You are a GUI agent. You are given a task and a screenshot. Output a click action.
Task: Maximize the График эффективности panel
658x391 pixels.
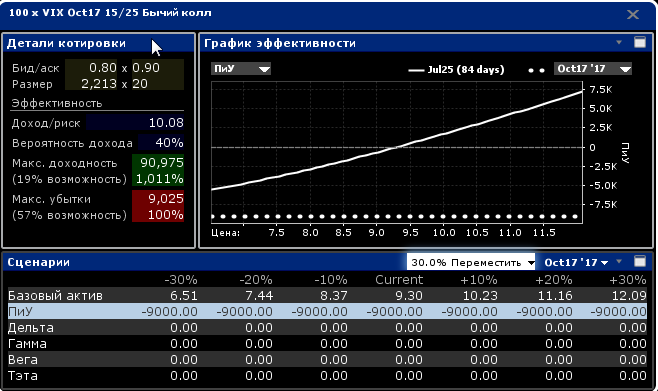point(640,42)
